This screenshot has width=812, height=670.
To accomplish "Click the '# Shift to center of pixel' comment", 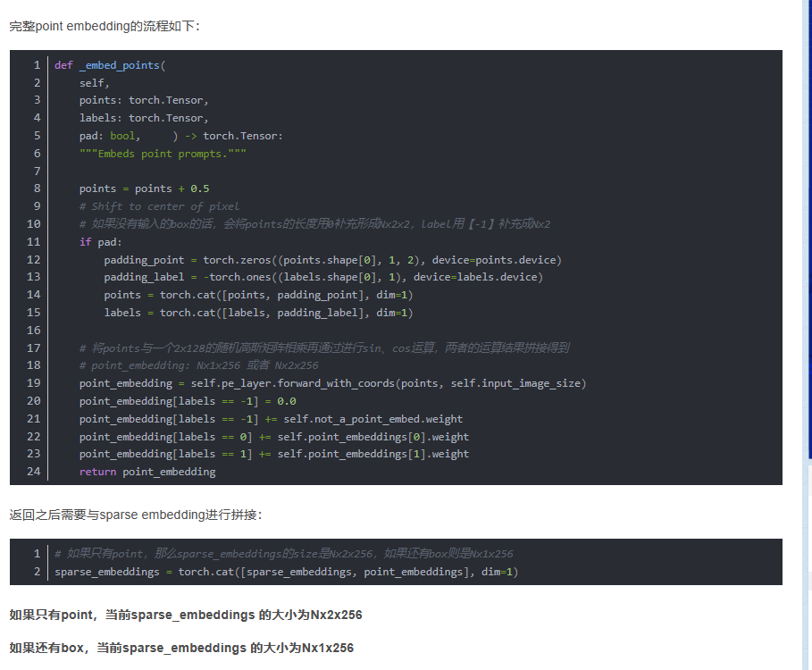I will (159, 206).
